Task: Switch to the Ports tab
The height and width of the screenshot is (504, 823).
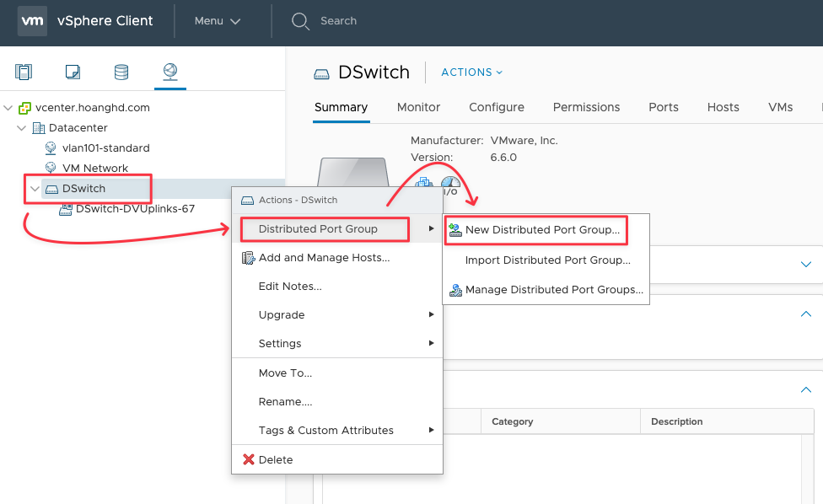Action: point(664,108)
